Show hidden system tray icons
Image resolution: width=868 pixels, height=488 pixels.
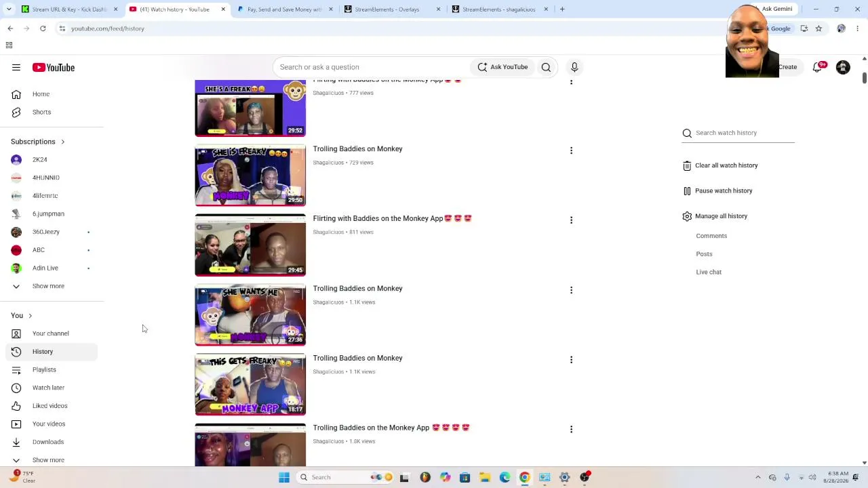tap(758, 477)
